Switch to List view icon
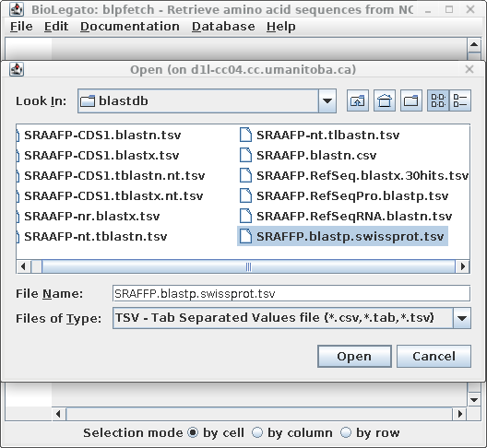The image size is (487, 448). coord(438,100)
